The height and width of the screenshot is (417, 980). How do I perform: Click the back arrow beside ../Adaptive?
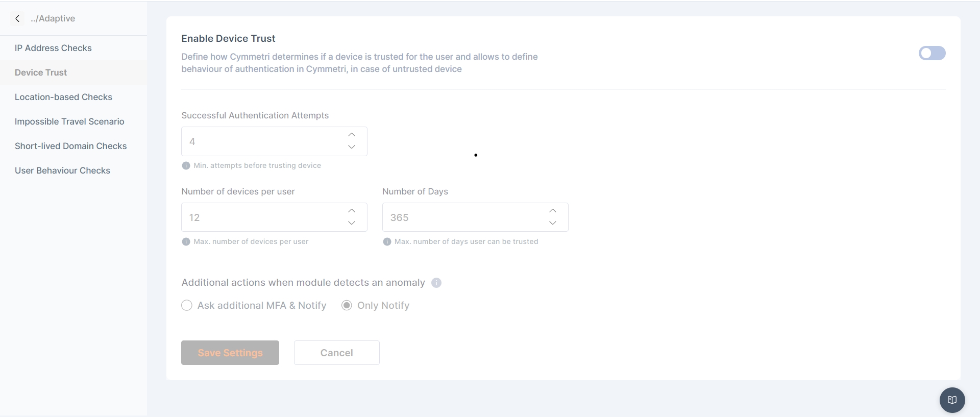click(x=17, y=18)
